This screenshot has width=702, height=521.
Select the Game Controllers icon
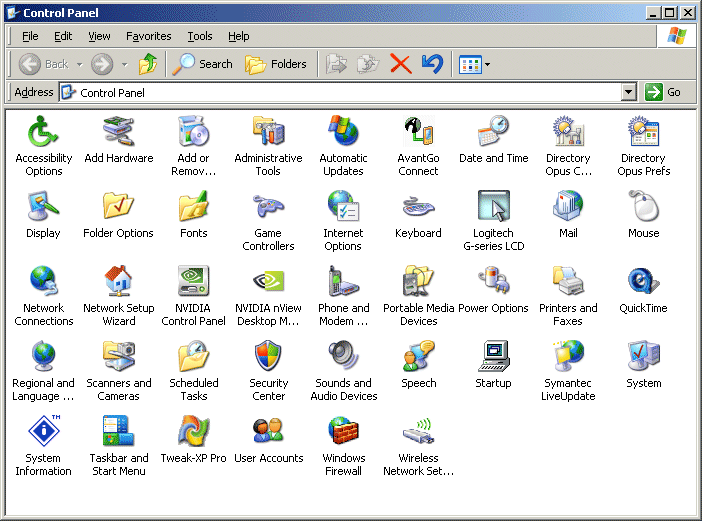click(268, 207)
